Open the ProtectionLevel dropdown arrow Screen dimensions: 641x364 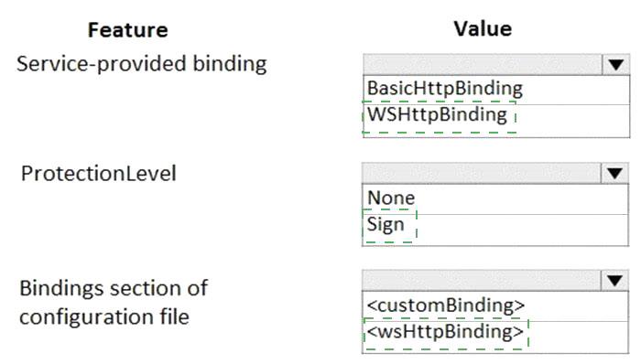(x=614, y=174)
